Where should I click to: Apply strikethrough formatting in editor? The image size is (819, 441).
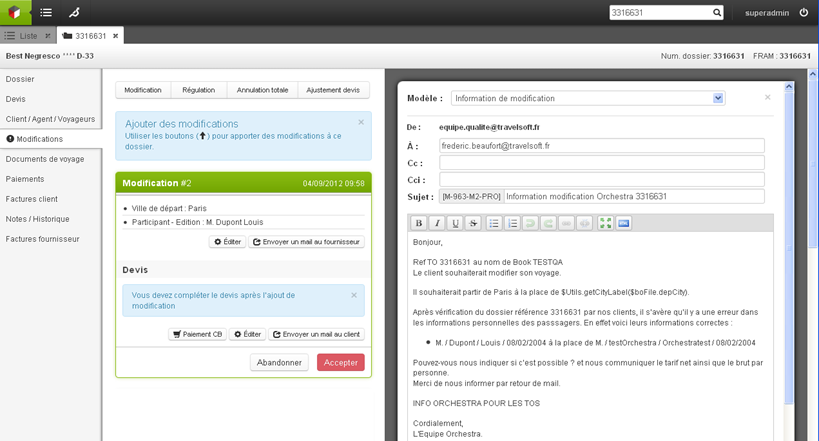coord(473,223)
